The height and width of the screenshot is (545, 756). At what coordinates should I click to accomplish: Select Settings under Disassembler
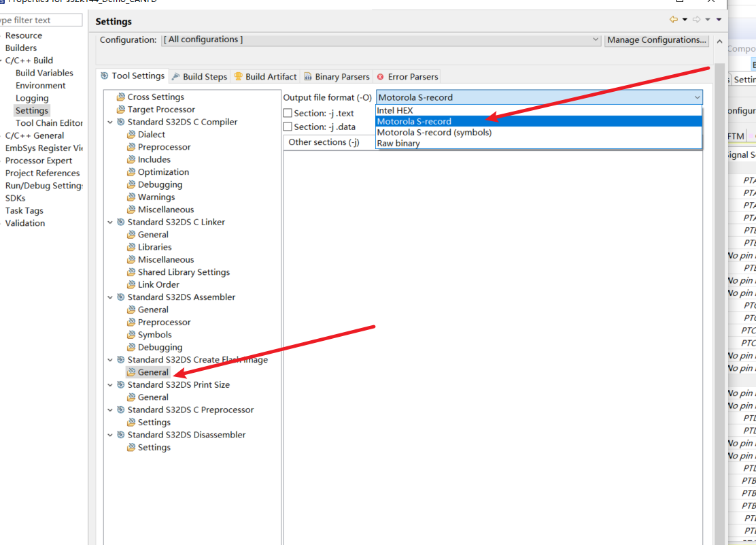pyautogui.click(x=154, y=448)
